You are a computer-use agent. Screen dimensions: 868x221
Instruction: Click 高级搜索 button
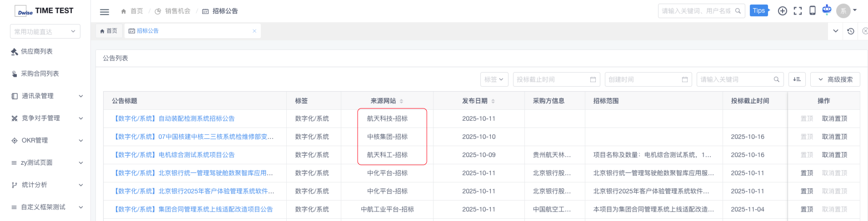(835, 79)
